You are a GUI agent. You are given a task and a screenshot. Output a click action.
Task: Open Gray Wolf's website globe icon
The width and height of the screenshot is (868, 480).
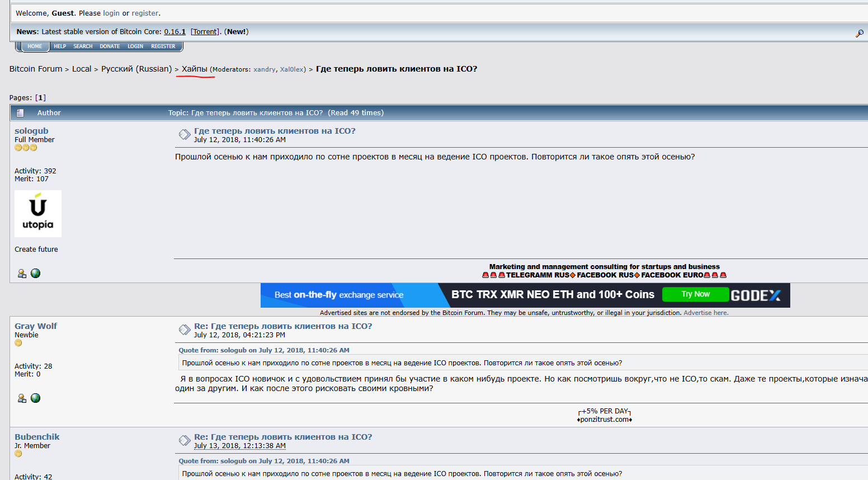click(x=36, y=398)
